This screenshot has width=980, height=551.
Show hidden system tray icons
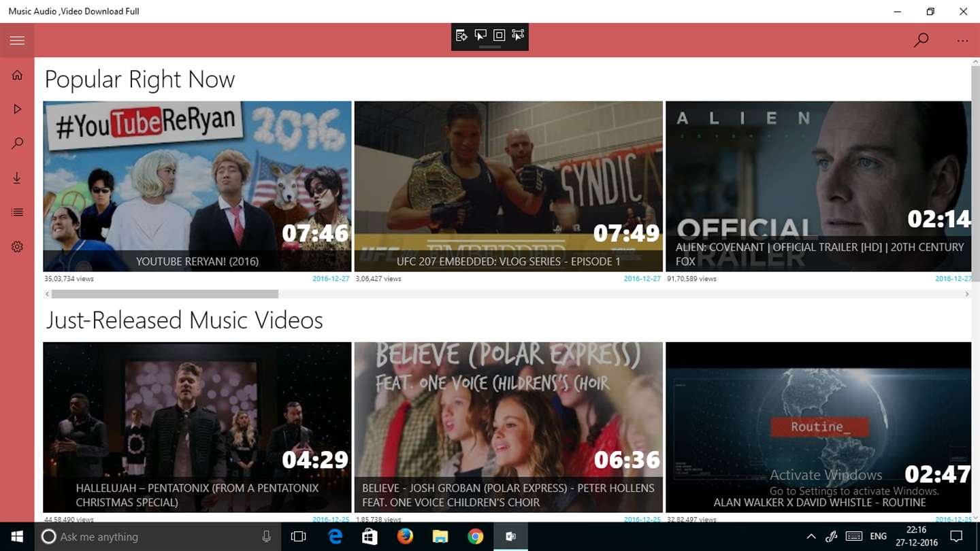point(811,537)
